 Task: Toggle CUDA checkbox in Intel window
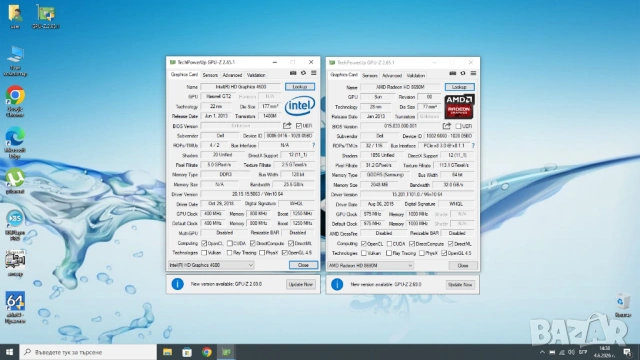(230, 243)
